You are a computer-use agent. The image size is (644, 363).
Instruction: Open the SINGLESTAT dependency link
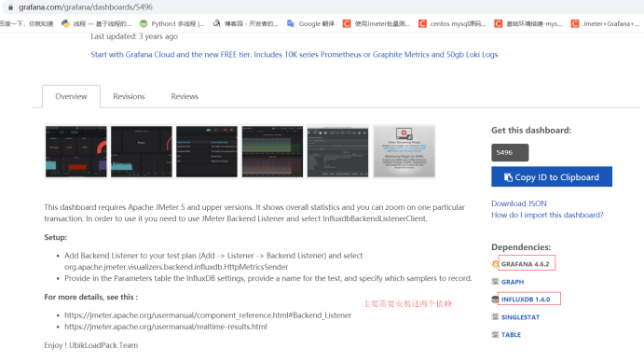520,317
